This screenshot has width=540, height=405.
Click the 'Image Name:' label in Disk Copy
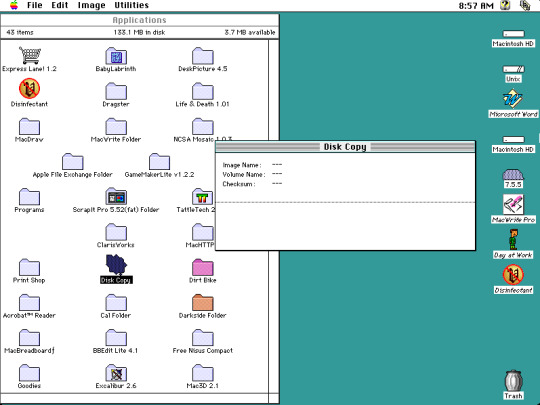pyautogui.click(x=242, y=165)
